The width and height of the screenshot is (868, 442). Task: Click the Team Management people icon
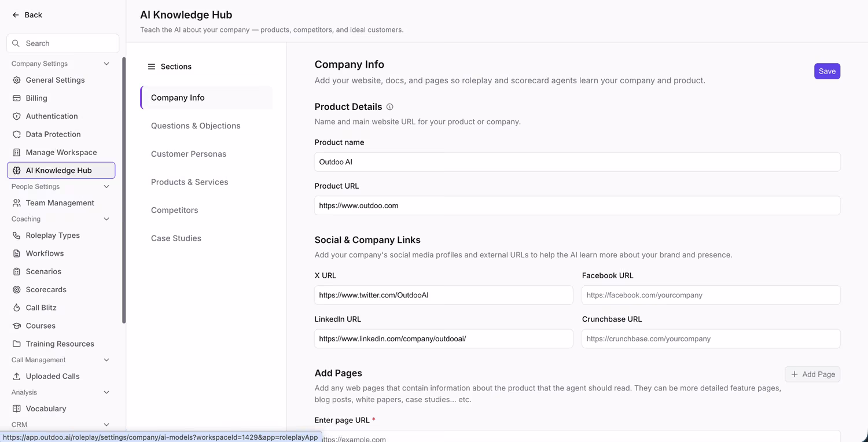point(16,203)
